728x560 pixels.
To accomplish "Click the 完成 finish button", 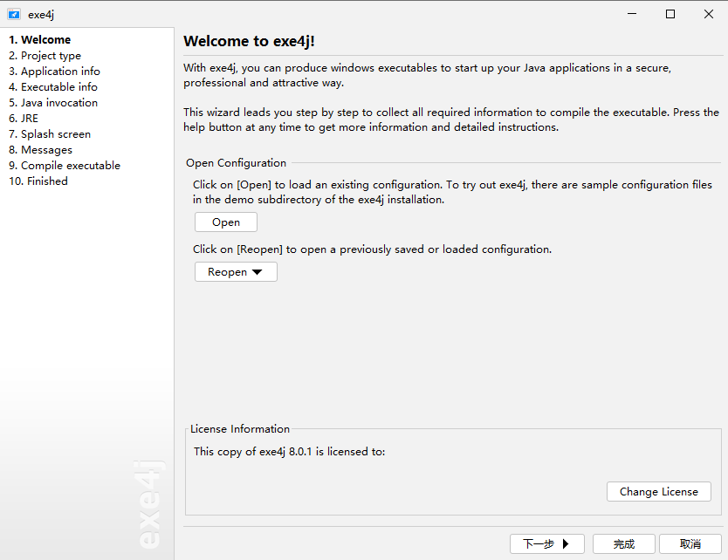I will (624, 544).
